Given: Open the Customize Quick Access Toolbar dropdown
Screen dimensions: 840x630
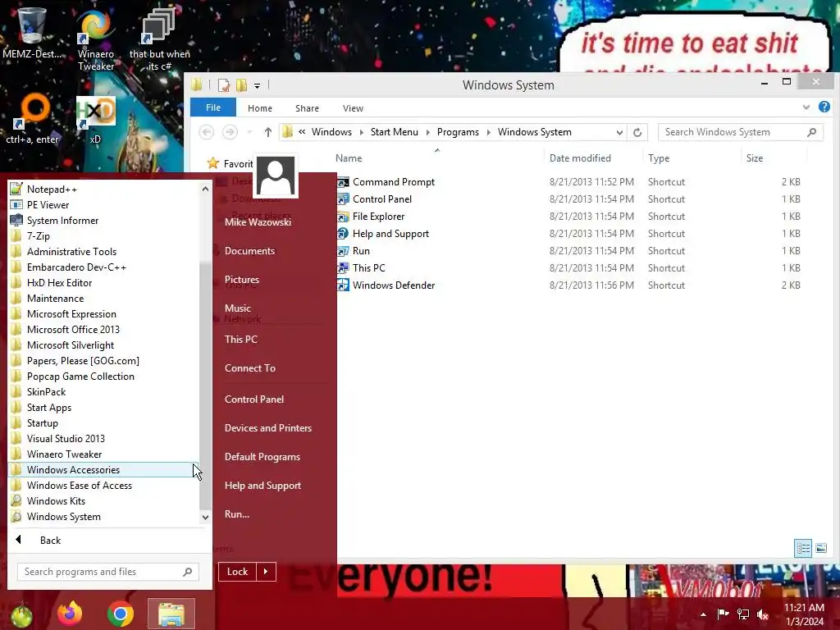Looking at the screenshot, I should click(x=257, y=85).
